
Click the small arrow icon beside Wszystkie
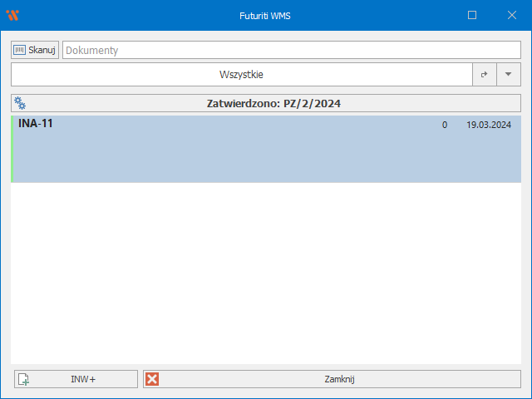click(484, 75)
